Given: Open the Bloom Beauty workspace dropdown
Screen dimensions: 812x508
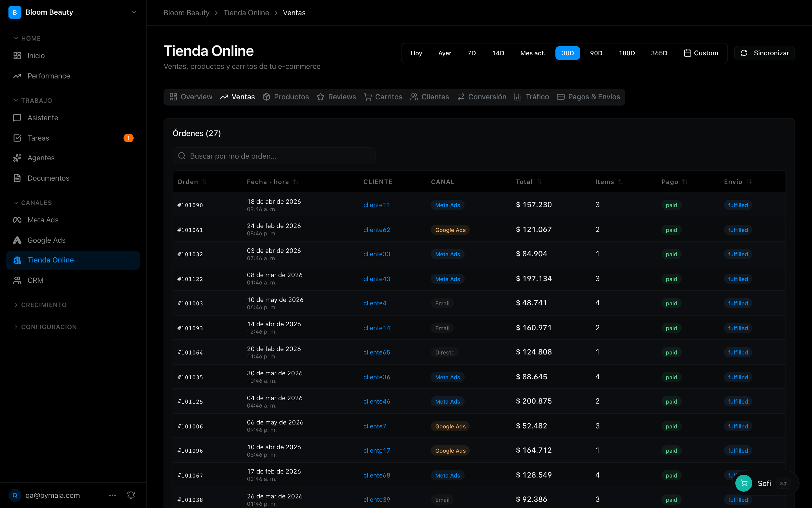Looking at the screenshot, I should pos(134,12).
